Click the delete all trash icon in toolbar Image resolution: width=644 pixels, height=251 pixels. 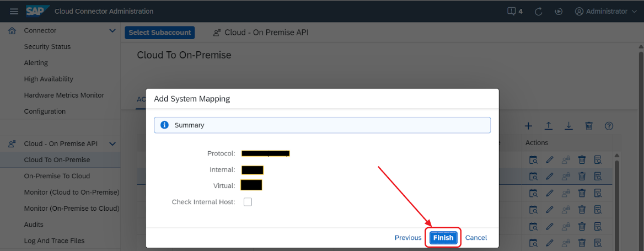(x=589, y=126)
